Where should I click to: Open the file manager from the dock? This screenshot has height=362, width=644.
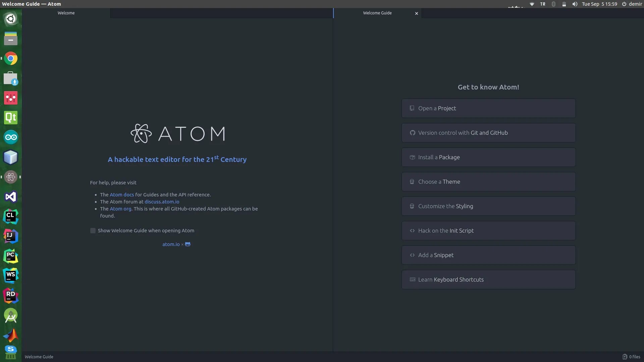coord(11,39)
